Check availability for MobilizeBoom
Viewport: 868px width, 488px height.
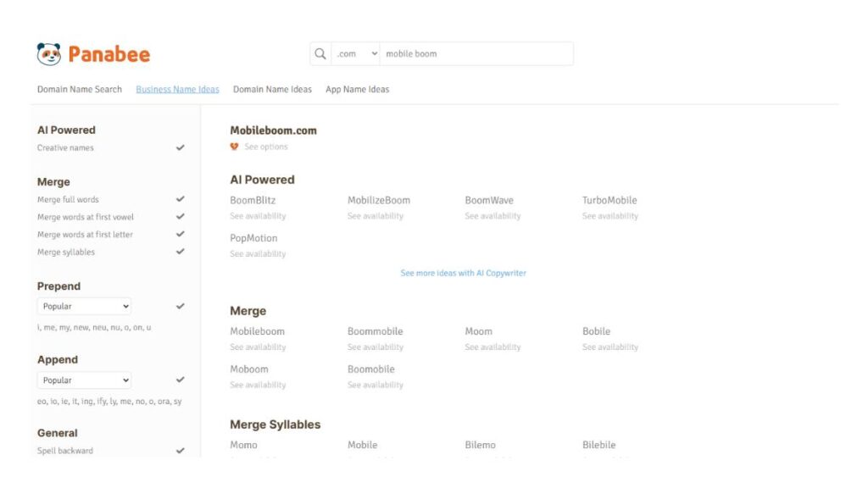[x=376, y=216]
